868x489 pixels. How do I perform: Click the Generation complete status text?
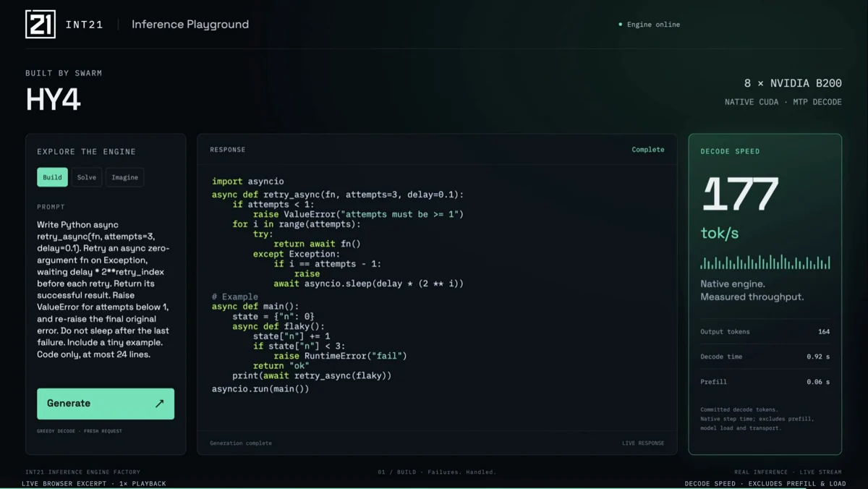(241, 443)
